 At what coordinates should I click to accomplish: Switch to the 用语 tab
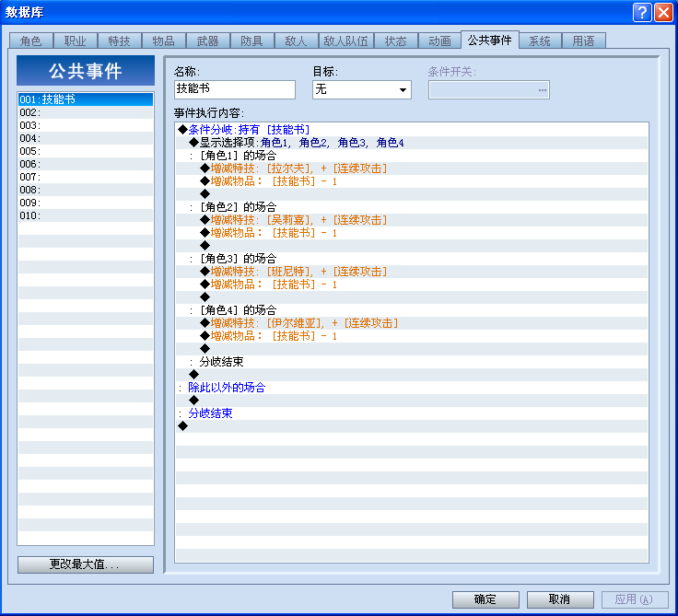(583, 41)
